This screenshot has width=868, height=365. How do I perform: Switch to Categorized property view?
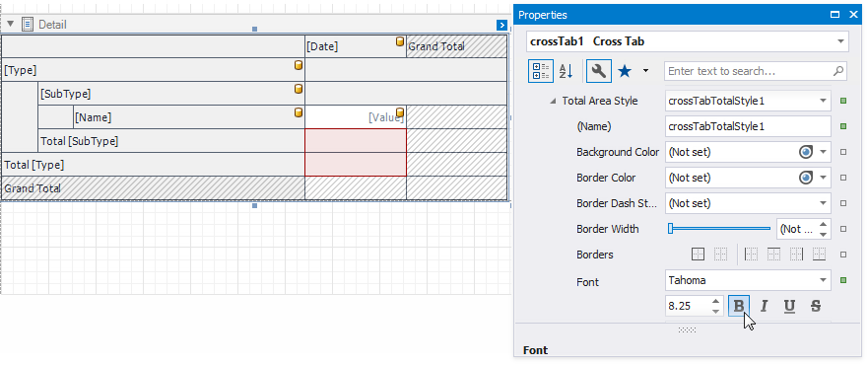[x=540, y=71]
